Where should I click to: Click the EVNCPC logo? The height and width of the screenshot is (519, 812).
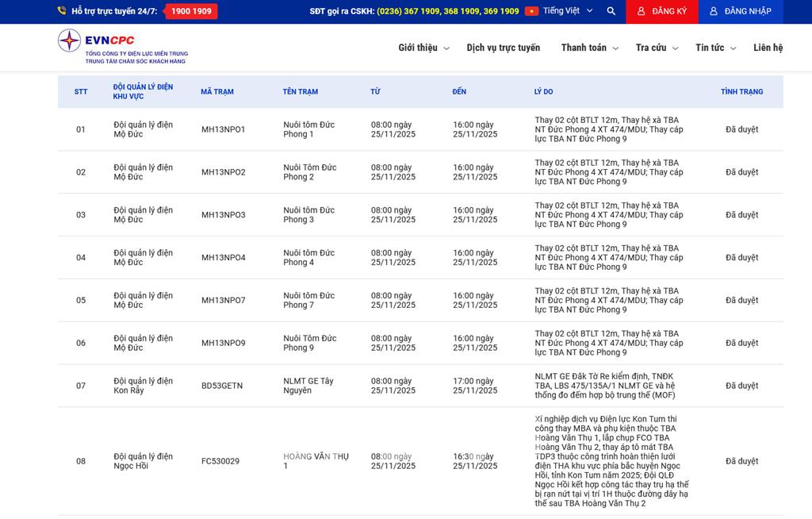click(121, 47)
